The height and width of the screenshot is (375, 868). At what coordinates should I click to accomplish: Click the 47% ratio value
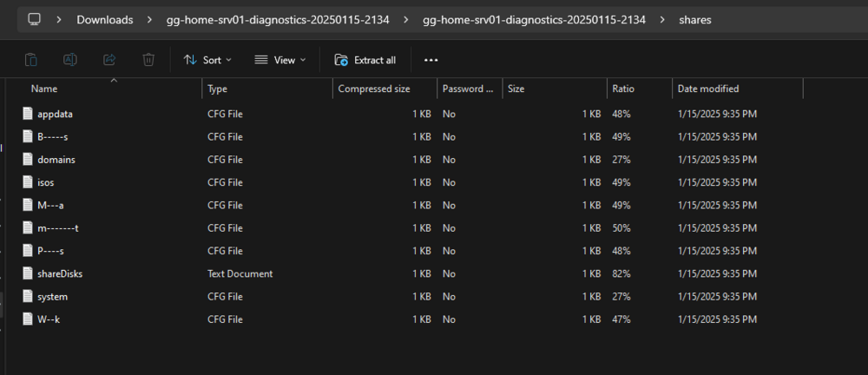pos(621,319)
